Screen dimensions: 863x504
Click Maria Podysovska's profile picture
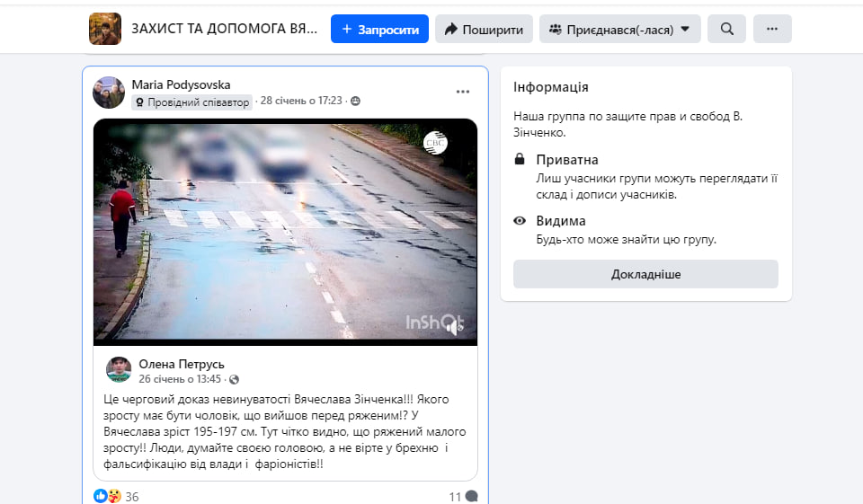(109, 93)
